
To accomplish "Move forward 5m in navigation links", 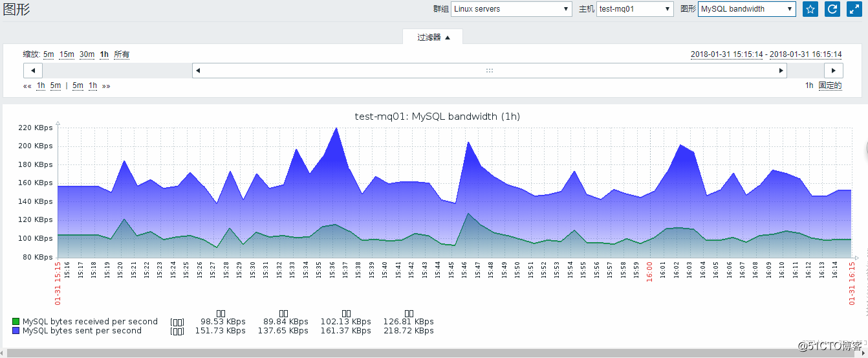I will (78, 85).
